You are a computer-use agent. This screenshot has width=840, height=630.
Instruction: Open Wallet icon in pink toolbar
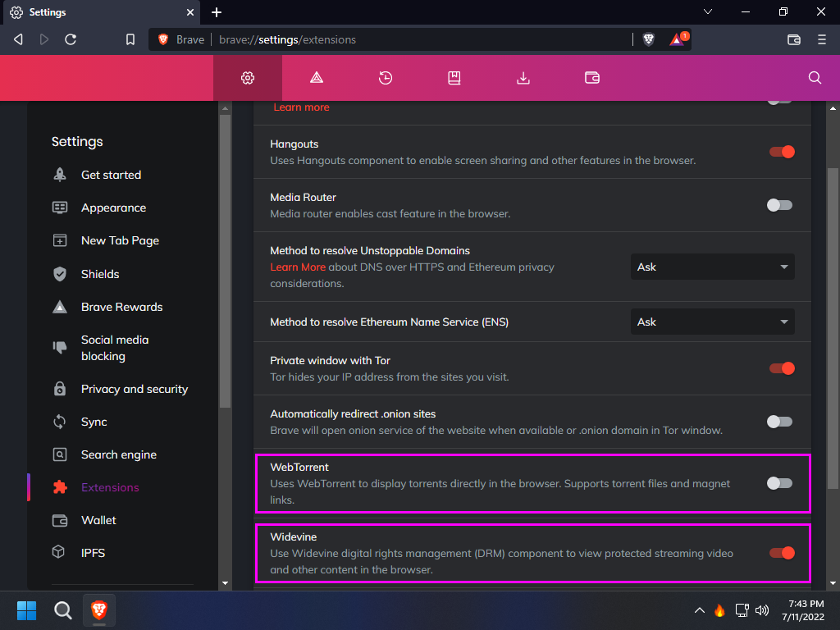point(592,78)
